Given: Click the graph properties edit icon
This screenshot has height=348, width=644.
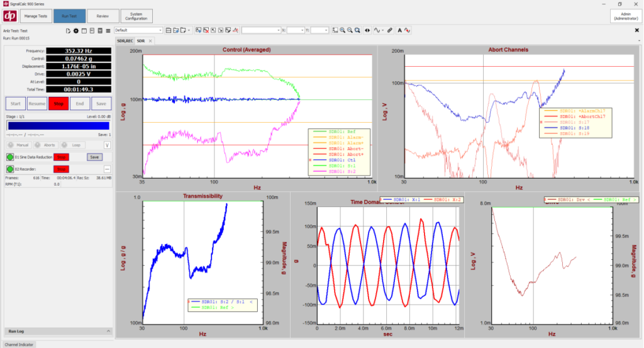Looking at the screenshot, I should (x=228, y=30).
